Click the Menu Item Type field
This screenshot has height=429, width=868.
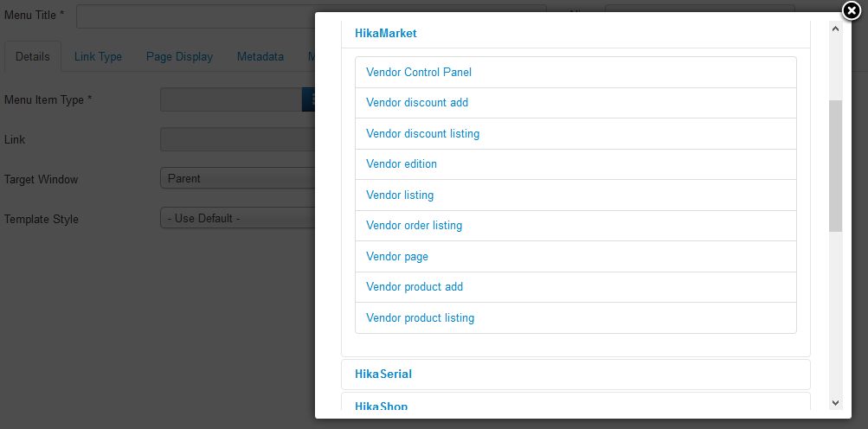[x=231, y=99]
